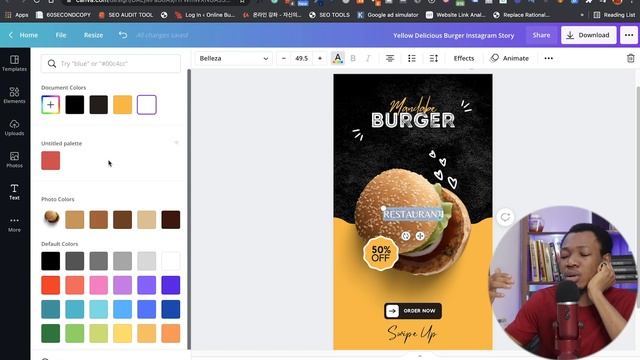The image size is (640, 360).
Task: Click the burger photo thumbnail in Photo Colors
Action: [51, 218]
